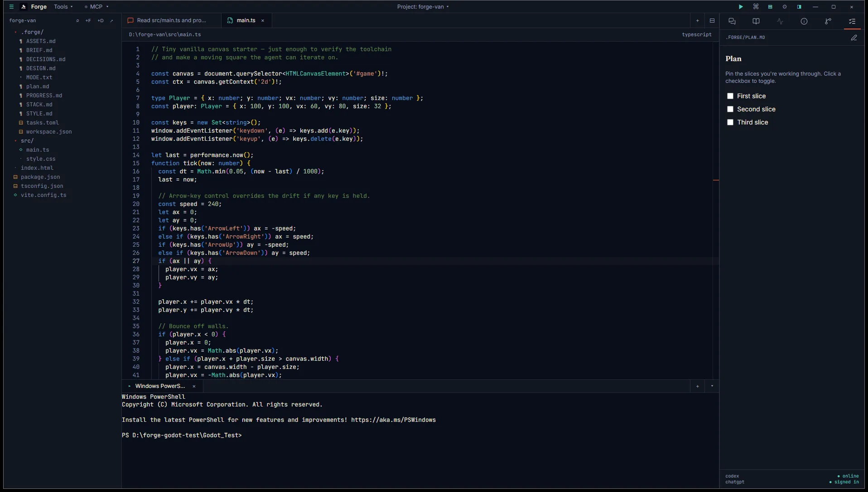This screenshot has height=492, width=868.
Task: Click line number 27 in the gutter
Action: coord(136,261)
